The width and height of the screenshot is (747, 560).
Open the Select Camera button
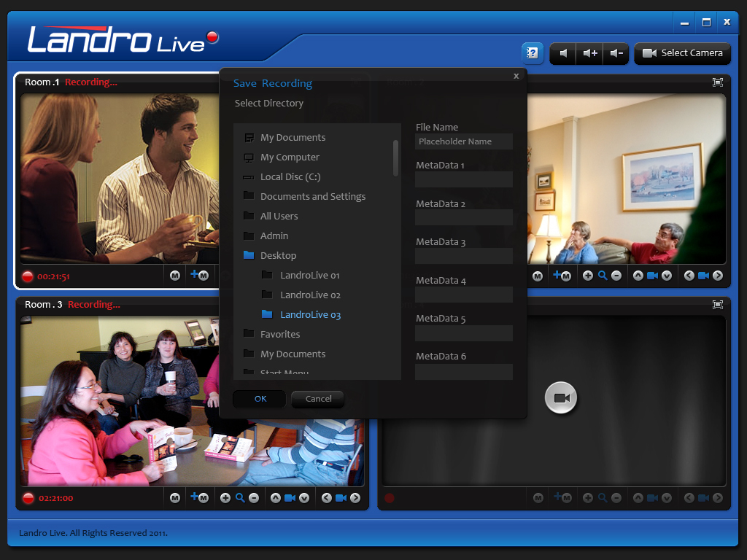(x=682, y=53)
